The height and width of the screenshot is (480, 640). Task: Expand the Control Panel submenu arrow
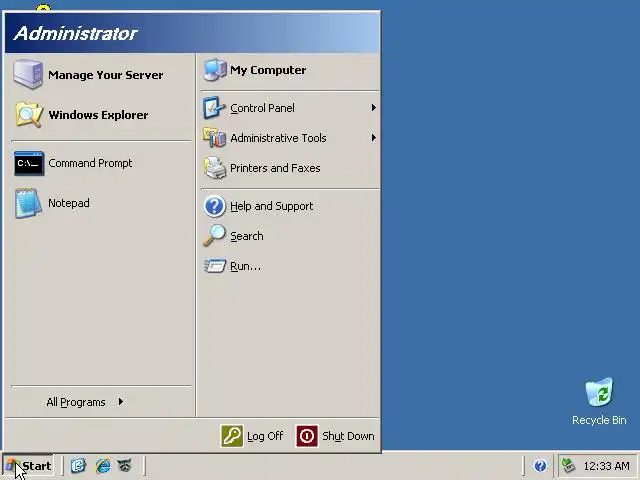click(373, 108)
